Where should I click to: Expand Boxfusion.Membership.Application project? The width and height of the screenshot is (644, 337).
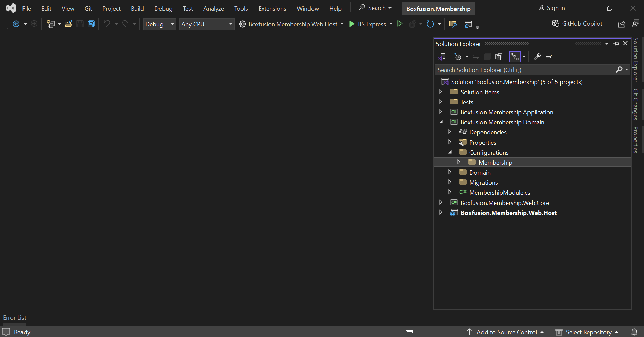click(441, 112)
